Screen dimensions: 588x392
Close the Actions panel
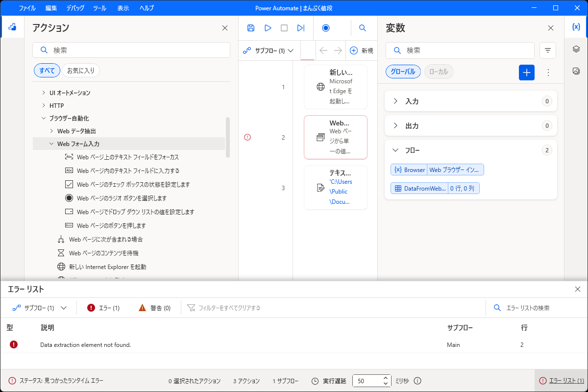click(225, 28)
